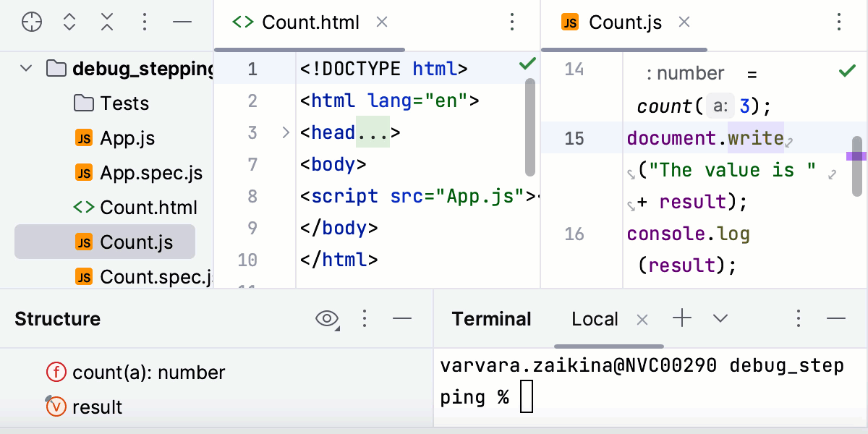Open the Count.js editor kebab menu
The height and width of the screenshot is (434, 868).
(838, 22)
